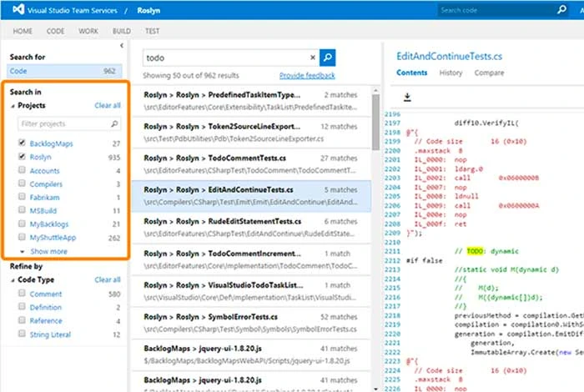Uncheck the BacklogMaps project checkbox
The height and width of the screenshot is (392, 584).
[x=21, y=144]
